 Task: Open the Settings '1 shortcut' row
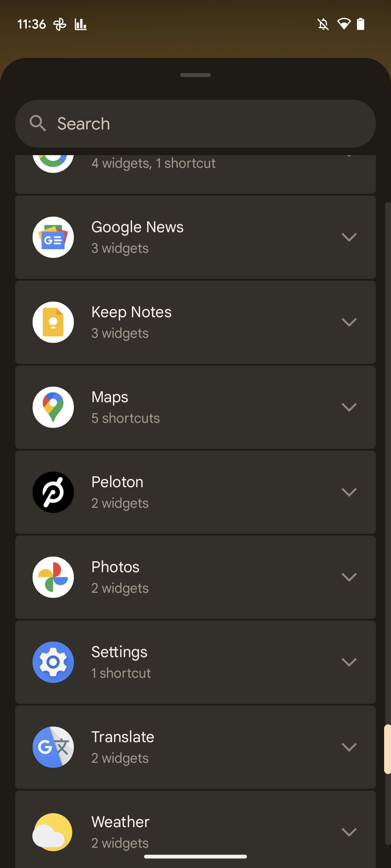195,662
